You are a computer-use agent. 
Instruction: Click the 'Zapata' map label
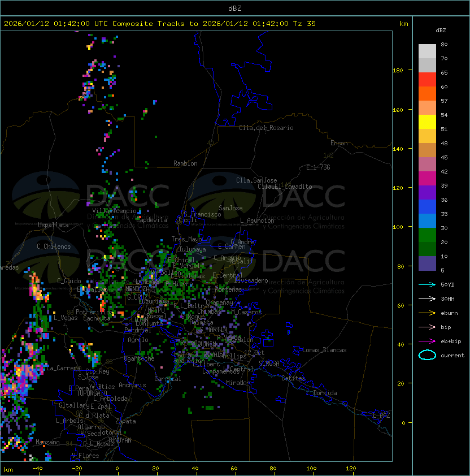tap(125, 421)
